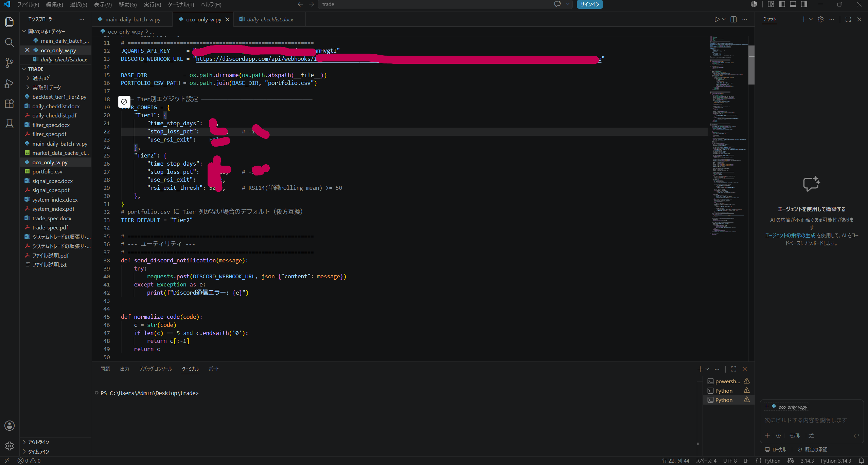Click the Customize Layout icon

point(771,4)
